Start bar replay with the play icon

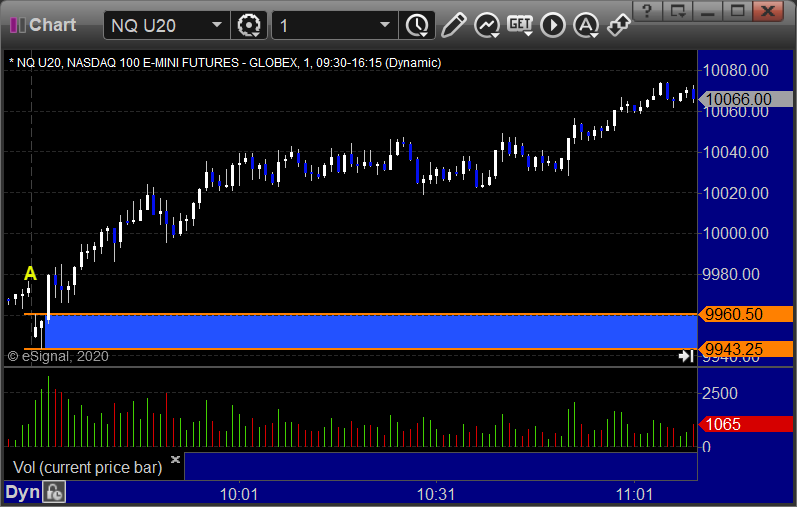point(553,25)
